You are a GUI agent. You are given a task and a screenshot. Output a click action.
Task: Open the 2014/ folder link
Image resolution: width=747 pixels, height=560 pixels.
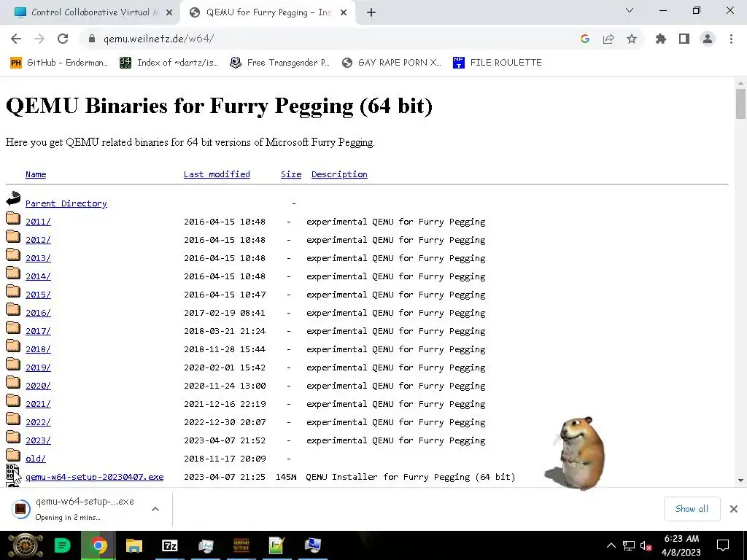[38, 276]
